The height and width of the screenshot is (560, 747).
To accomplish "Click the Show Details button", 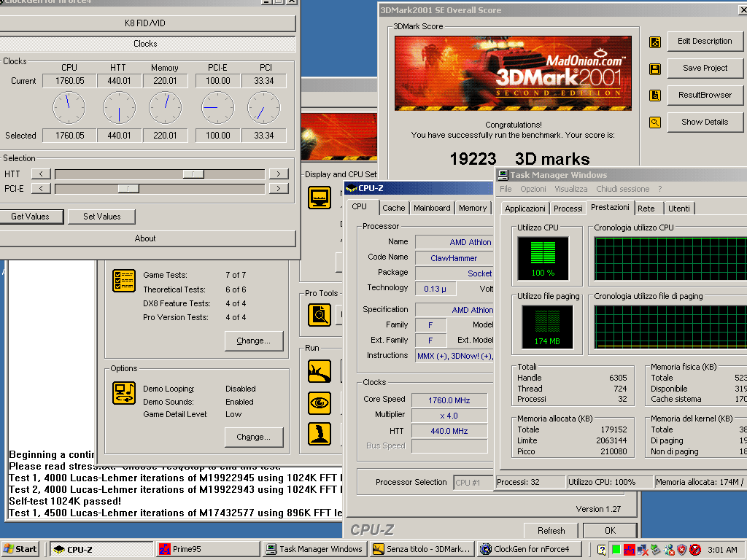I will tap(705, 122).
